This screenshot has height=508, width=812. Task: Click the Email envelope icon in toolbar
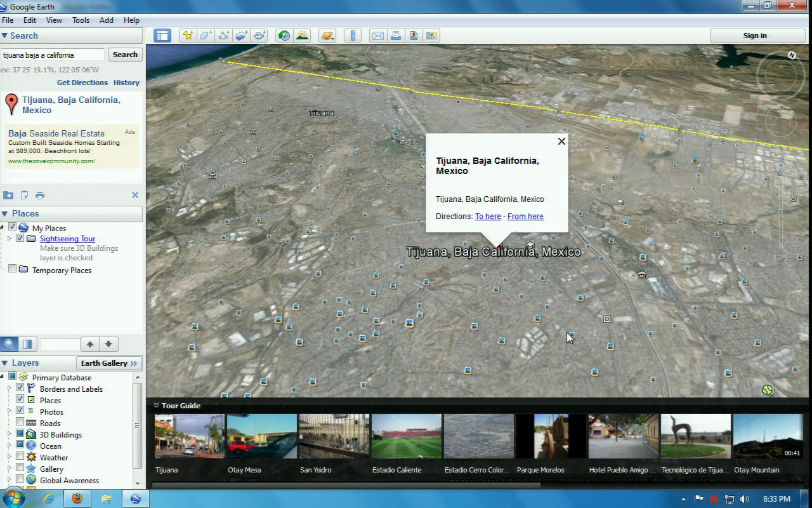(x=378, y=36)
